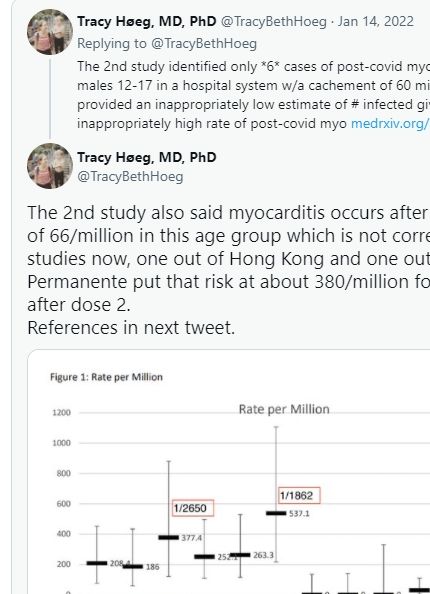Image resolution: width=430 pixels, height=594 pixels.
Task: Click the References in next tweet line
Action: click(x=131, y=328)
